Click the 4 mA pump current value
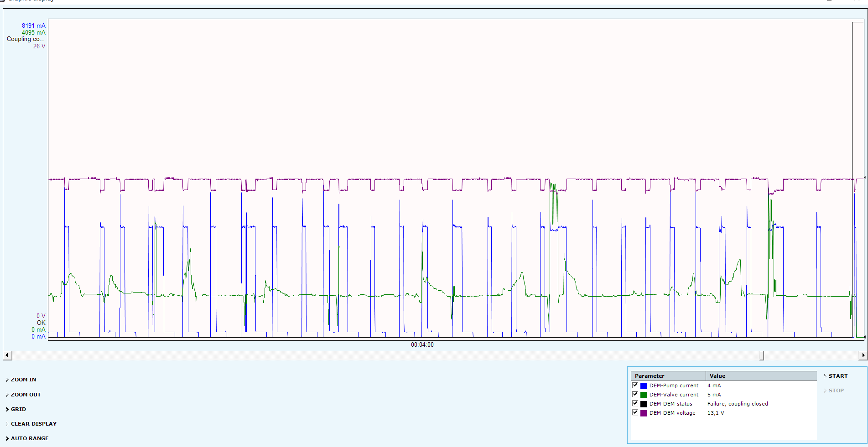Viewport: 868px width, 447px height. pyautogui.click(x=714, y=385)
